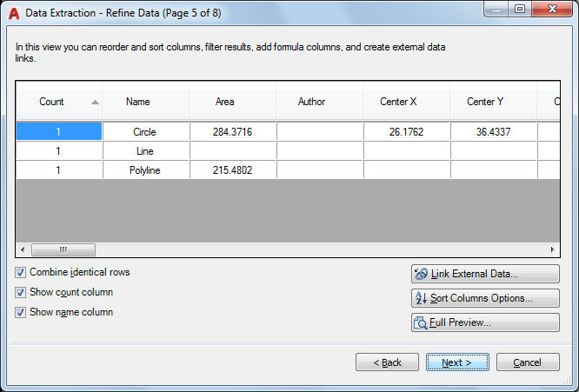Select the Polyline area cell 215.4802

click(x=232, y=170)
